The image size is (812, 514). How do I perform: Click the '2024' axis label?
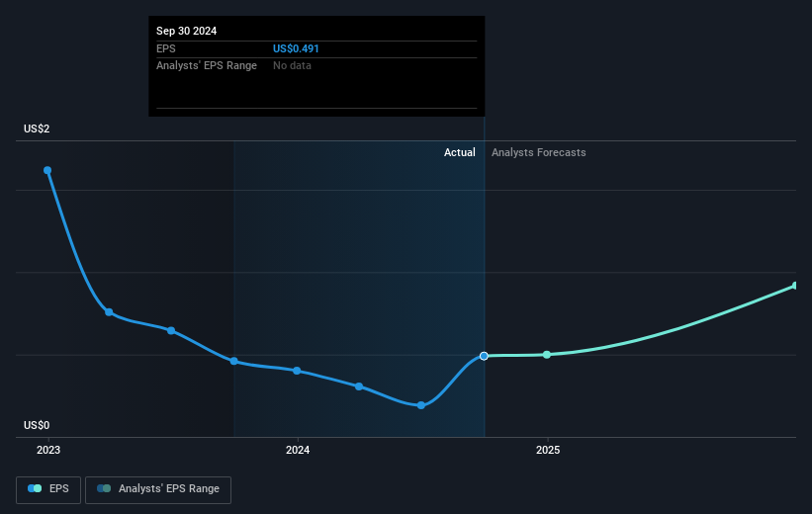point(298,451)
